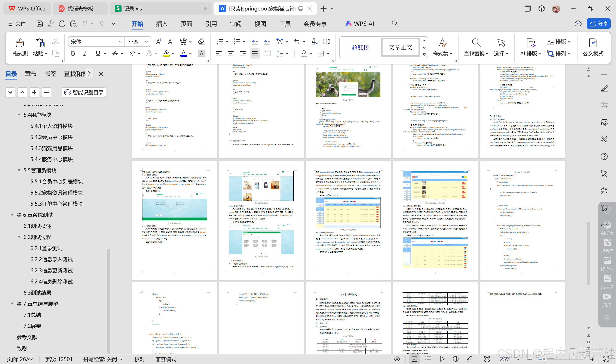Open 6.2.1登录测试 in the outline
Viewport: 616px width, 364px height.
click(46, 248)
